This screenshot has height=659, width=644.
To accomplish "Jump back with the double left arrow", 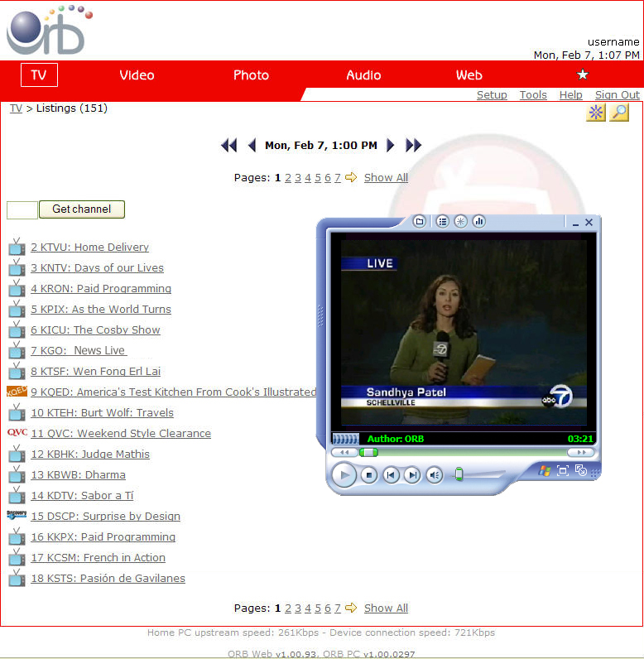I will coord(229,146).
